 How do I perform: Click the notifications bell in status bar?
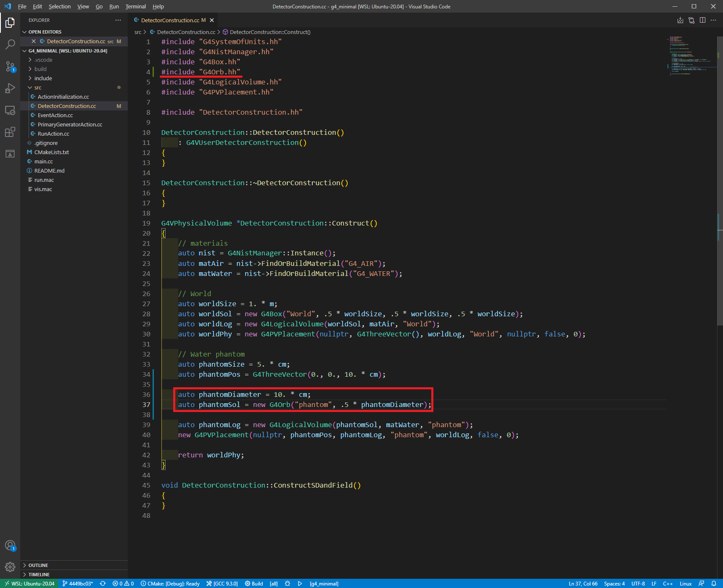[x=714, y=583]
